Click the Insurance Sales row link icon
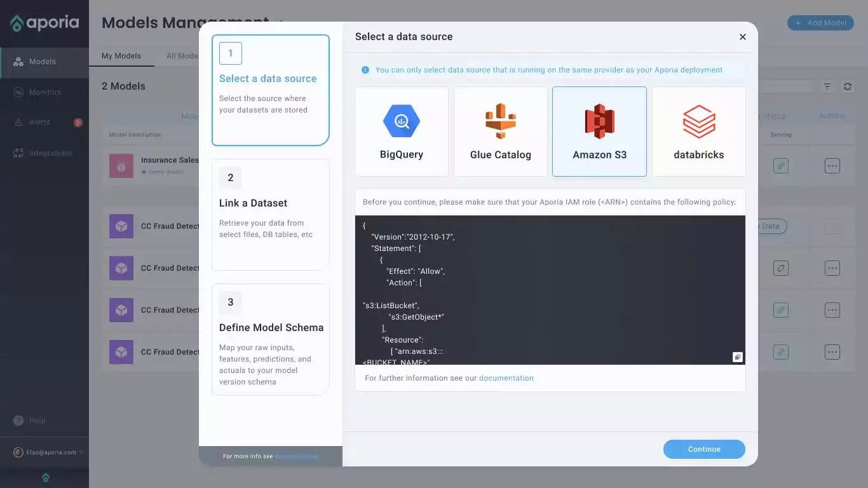Viewport: 868px width, 488px height. point(781,166)
